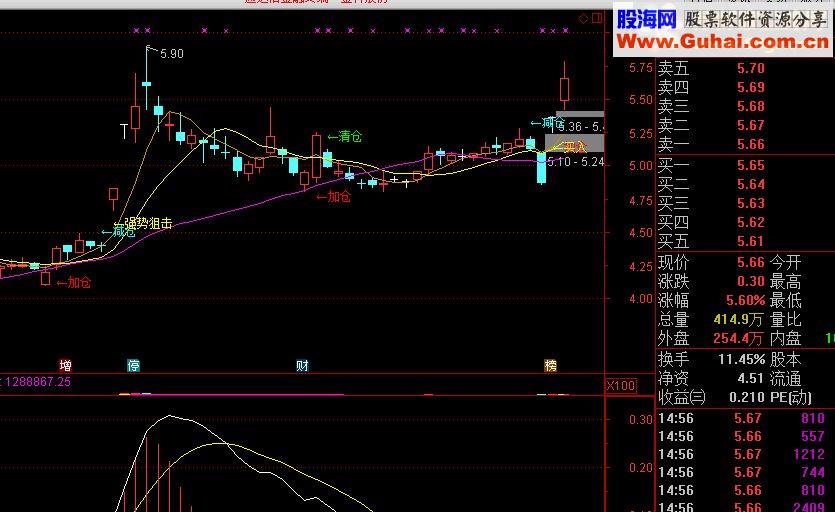
Task: Click the 财 marker under the chart
Action: pos(302,365)
